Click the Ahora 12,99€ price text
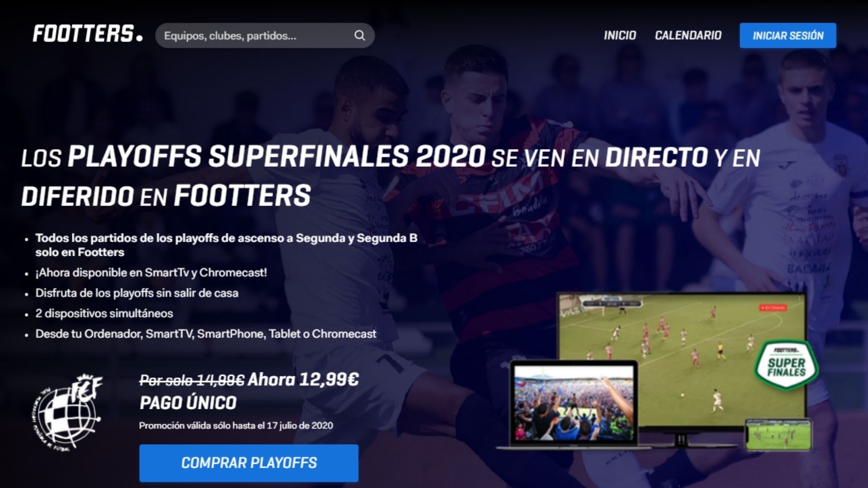The width and height of the screenshot is (868, 488). [303, 379]
